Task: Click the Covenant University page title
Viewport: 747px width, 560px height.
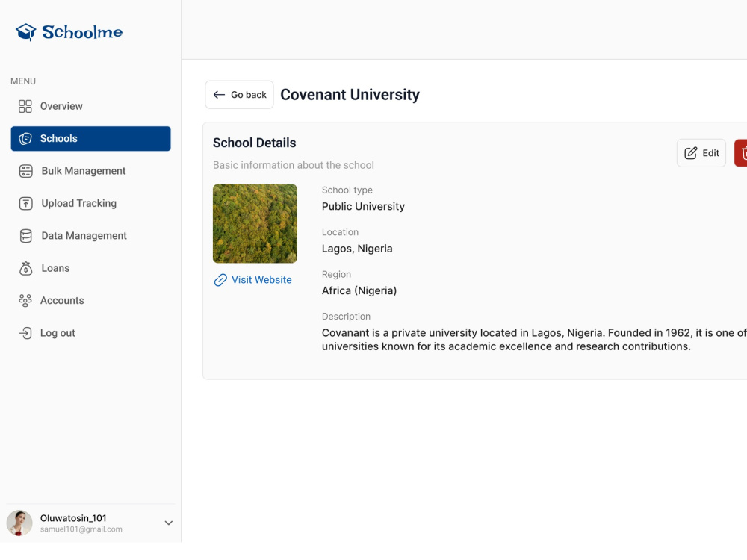Action: click(x=350, y=95)
